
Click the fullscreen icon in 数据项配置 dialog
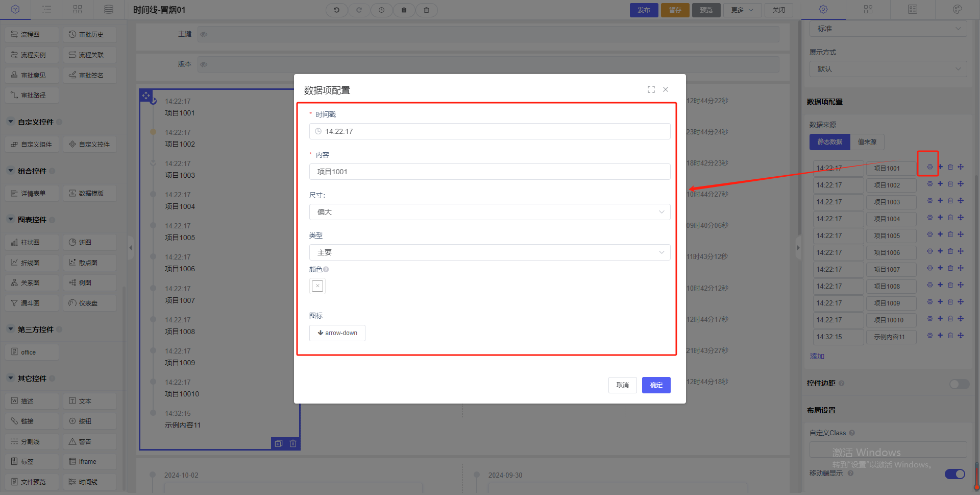[x=651, y=89]
